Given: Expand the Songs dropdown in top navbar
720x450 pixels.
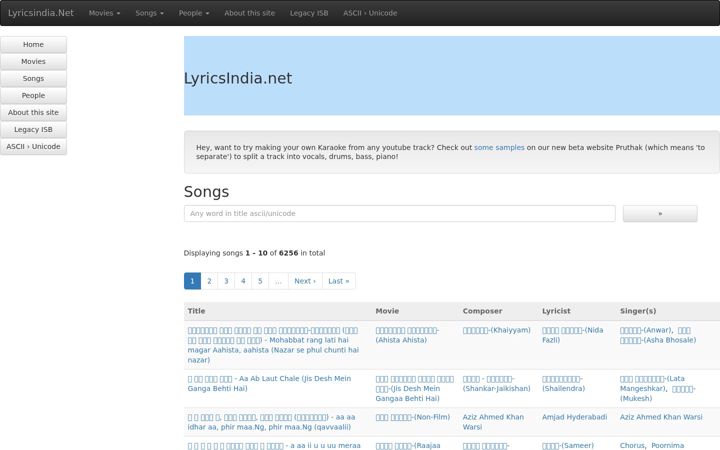Looking at the screenshot, I should pos(149,13).
